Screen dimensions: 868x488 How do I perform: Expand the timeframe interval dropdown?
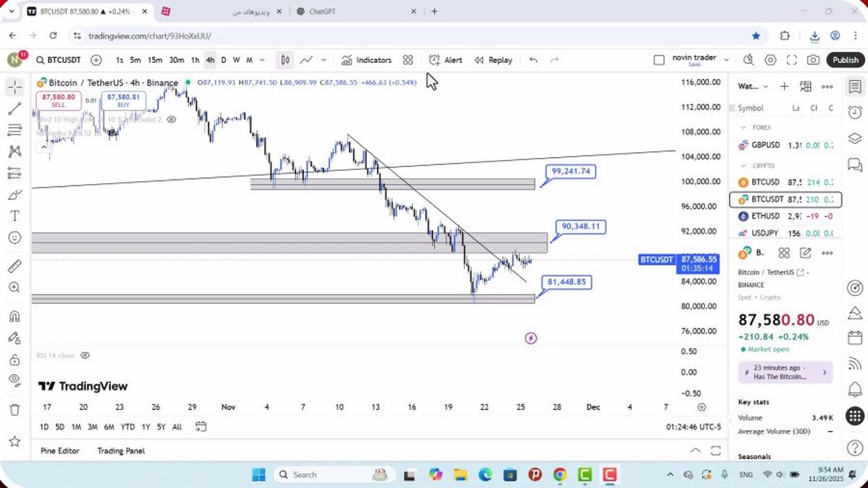pos(262,60)
